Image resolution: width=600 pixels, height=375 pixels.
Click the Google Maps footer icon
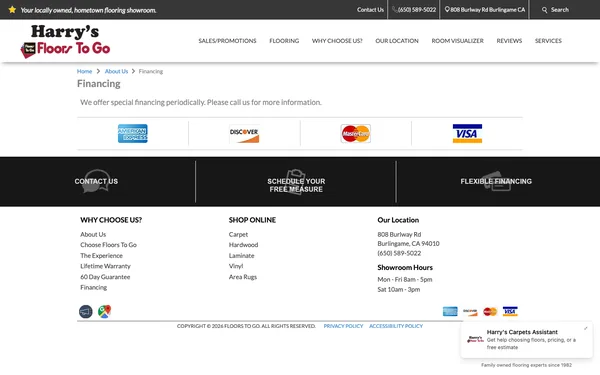104,311
